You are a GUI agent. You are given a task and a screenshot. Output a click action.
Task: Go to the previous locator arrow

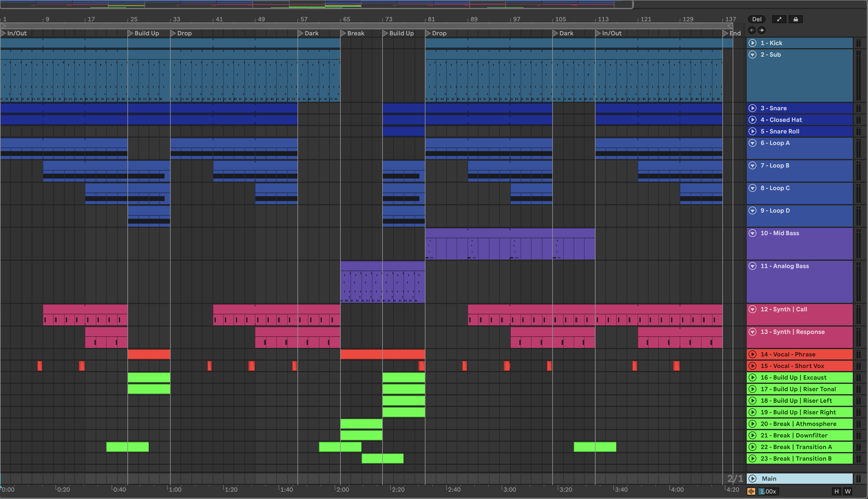point(752,30)
